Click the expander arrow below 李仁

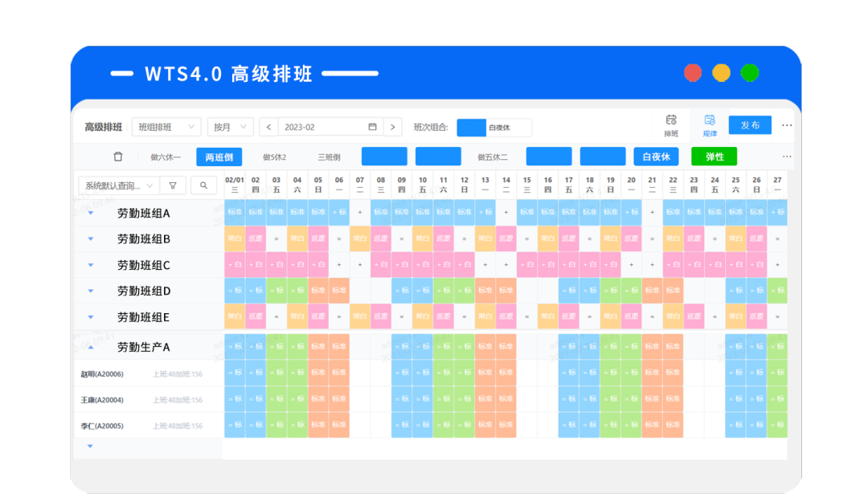[x=90, y=446]
